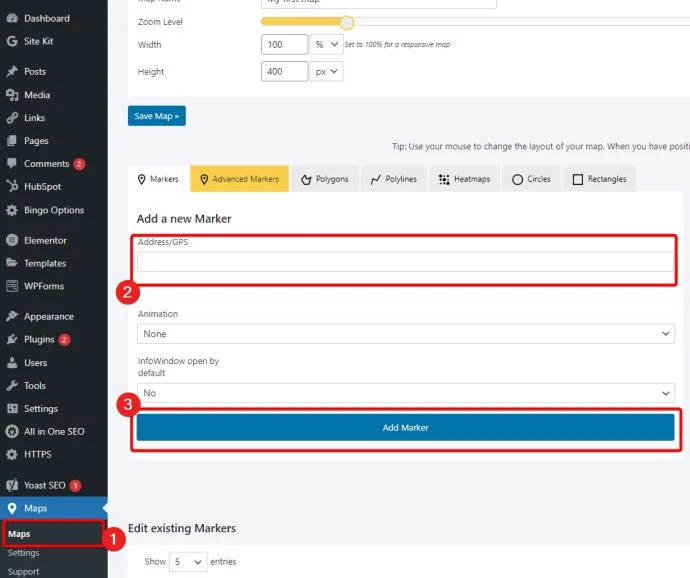Click the Yoast SEO icon
Screen dimensions: 690x578
pos(12,485)
